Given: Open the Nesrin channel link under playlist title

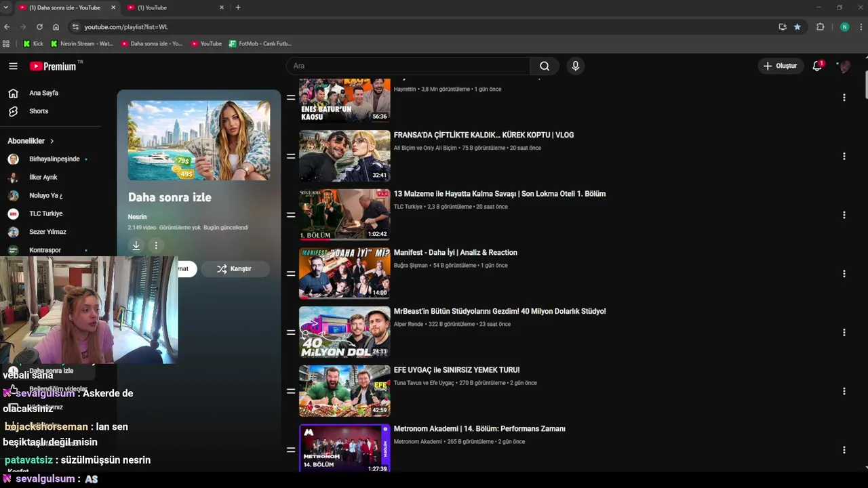Looking at the screenshot, I should [x=137, y=217].
